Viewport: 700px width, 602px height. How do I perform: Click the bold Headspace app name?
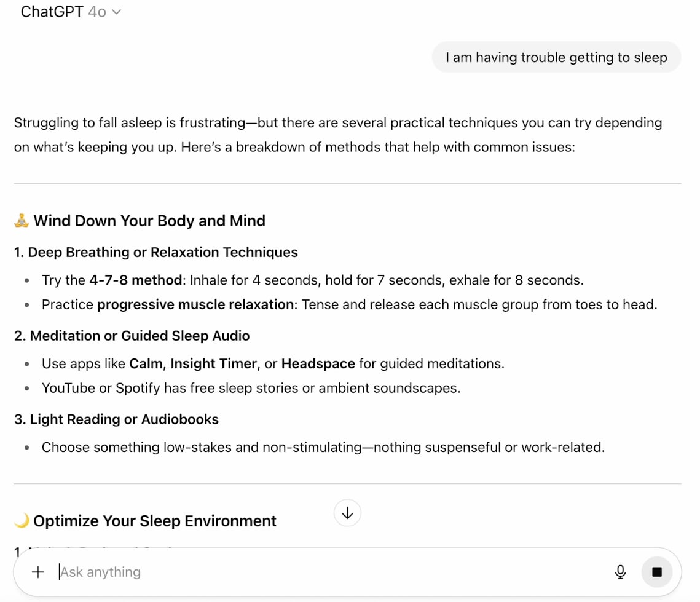[x=318, y=363]
